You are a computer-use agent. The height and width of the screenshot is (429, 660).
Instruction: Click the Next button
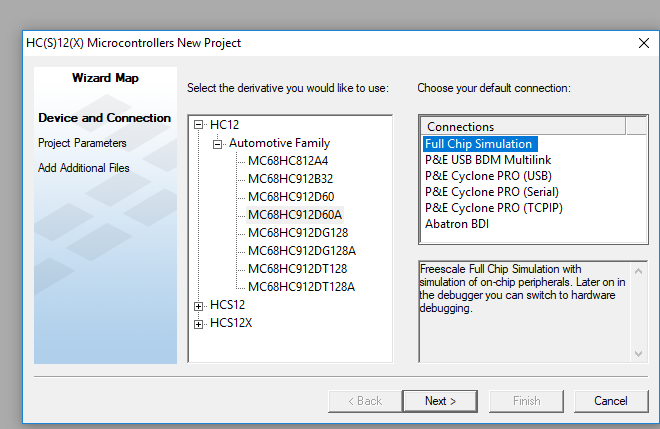coord(440,401)
